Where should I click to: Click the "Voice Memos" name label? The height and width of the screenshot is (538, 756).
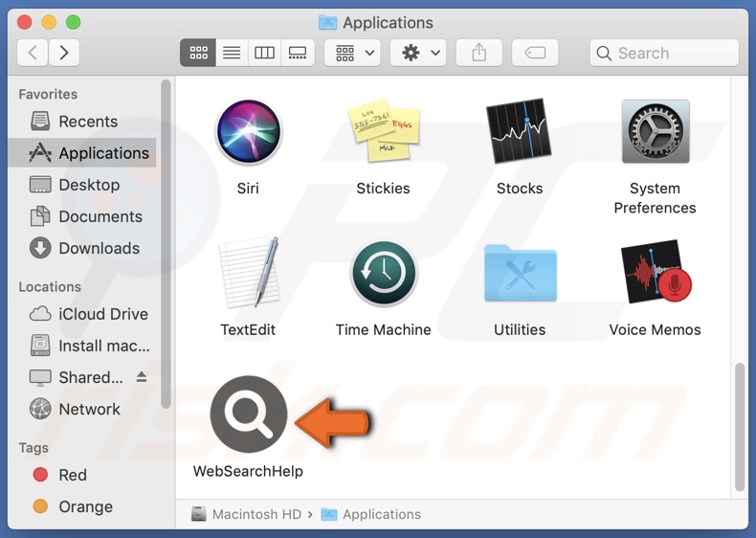point(655,330)
